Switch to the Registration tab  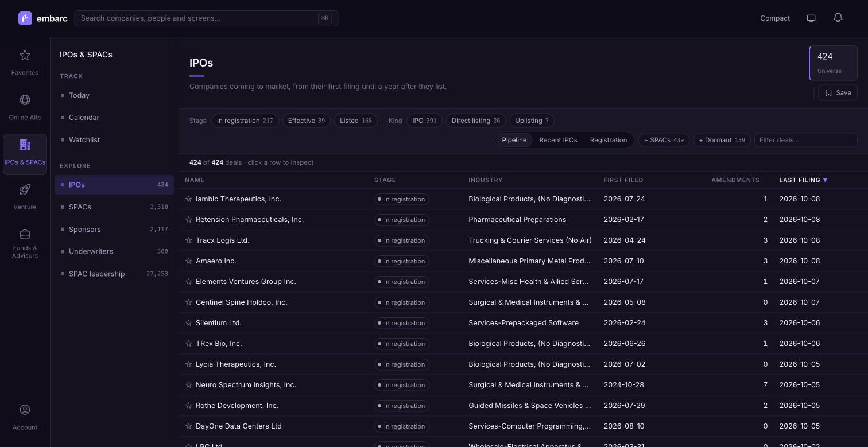(609, 140)
